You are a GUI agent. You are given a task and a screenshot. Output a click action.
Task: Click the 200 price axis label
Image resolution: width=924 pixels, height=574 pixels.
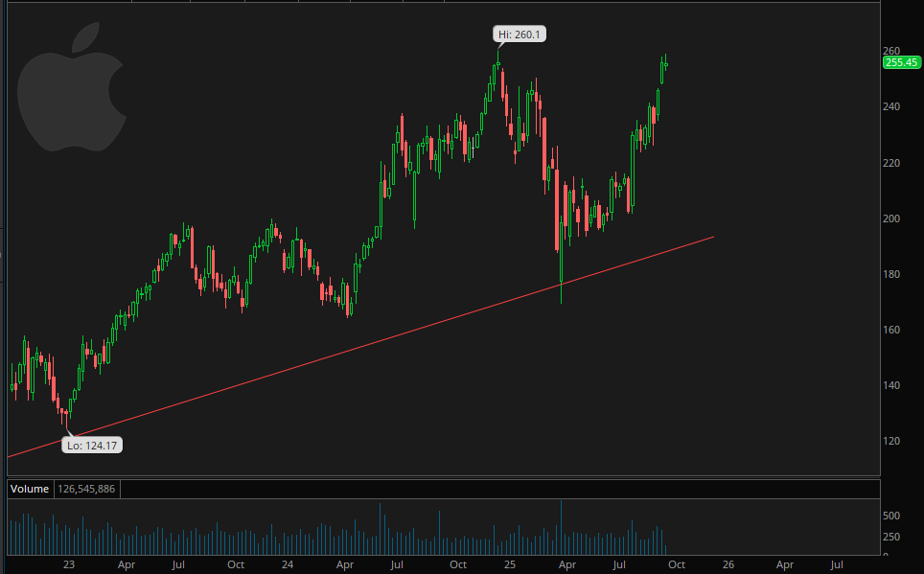pos(891,218)
